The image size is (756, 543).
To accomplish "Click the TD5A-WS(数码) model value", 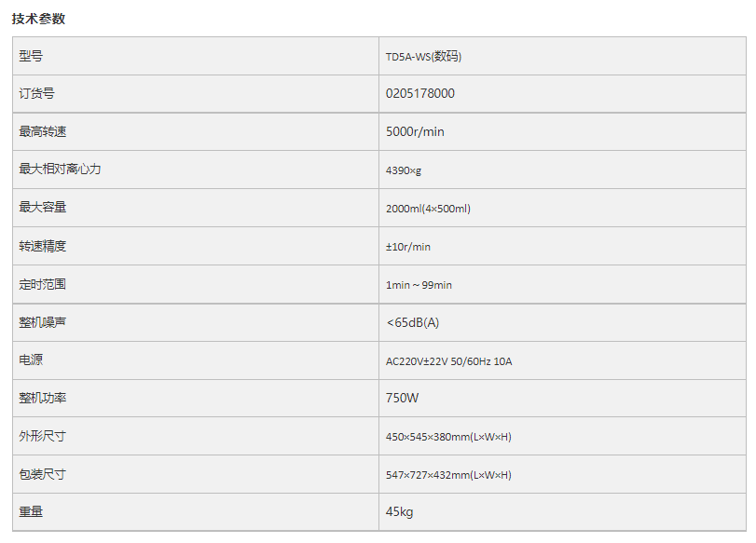I will click(x=423, y=57).
